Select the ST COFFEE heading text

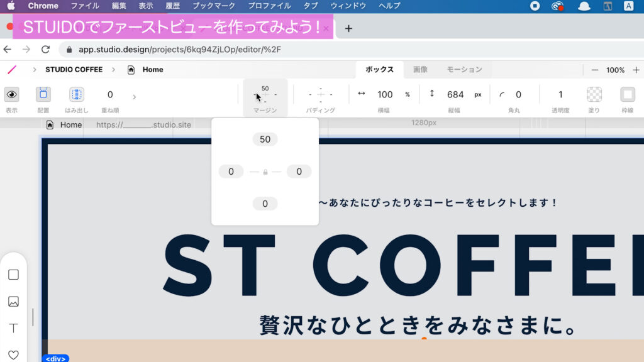point(403,266)
